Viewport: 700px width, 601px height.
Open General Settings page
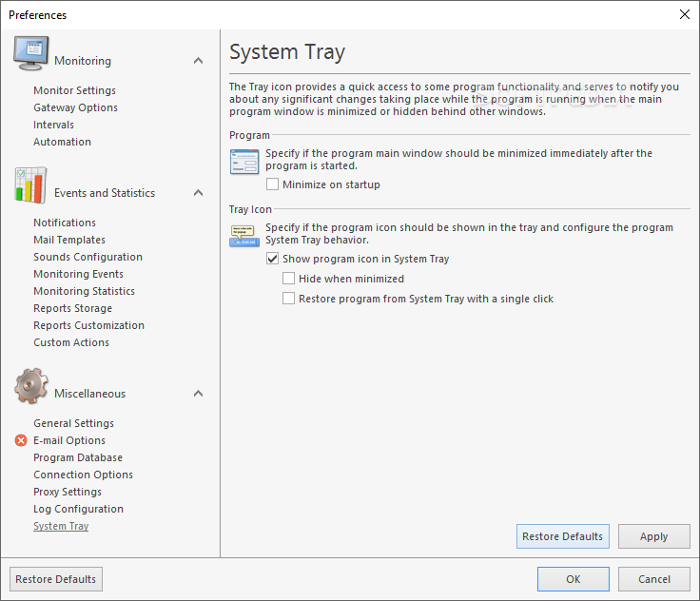pyautogui.click(x=73, y=423)
